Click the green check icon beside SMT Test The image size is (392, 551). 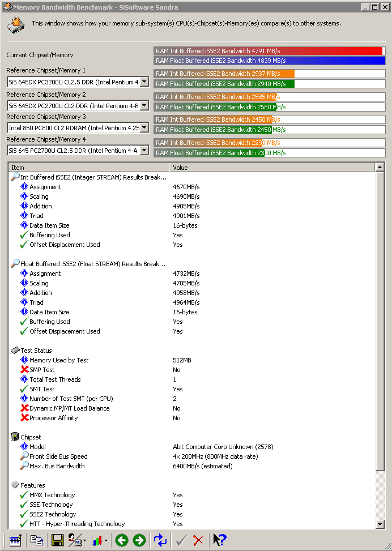click(x=24, y=389)
